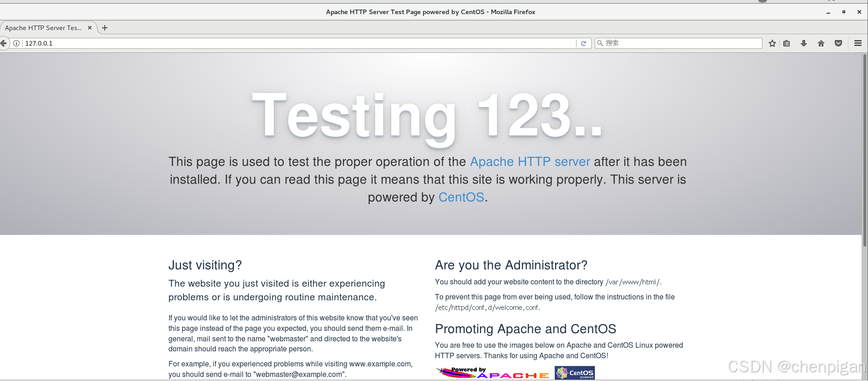Reload the page with the refresh icon
The image size is (868, 381).
tap(583, 43)
